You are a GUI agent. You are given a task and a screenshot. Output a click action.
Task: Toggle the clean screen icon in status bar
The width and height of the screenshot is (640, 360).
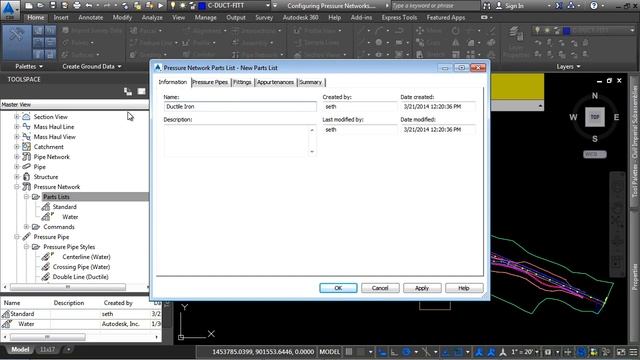pos(621,352)
